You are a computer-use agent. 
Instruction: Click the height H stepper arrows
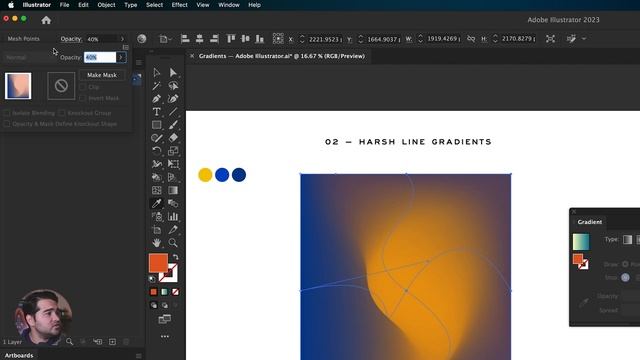click(495, 39)
